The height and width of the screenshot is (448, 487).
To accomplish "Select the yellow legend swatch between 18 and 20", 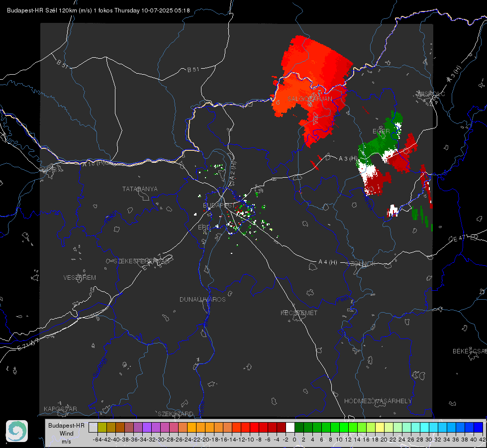I will click(380, 427).
